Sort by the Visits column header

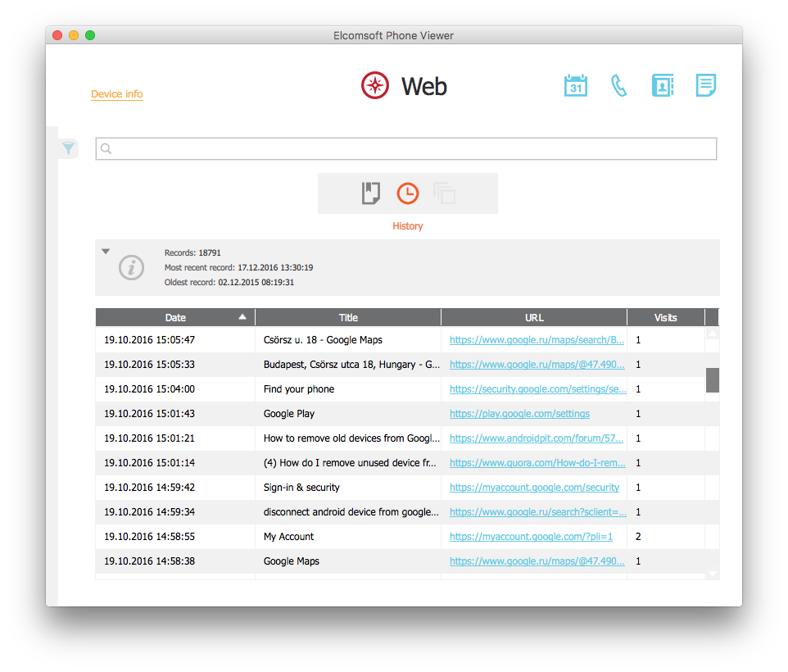[x=666, y=318]
